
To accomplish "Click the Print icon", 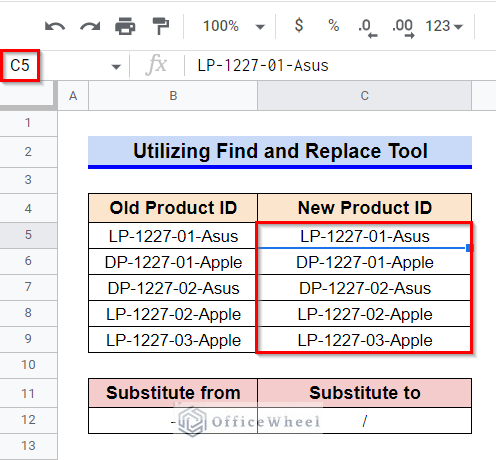I will tap(125, 26).
